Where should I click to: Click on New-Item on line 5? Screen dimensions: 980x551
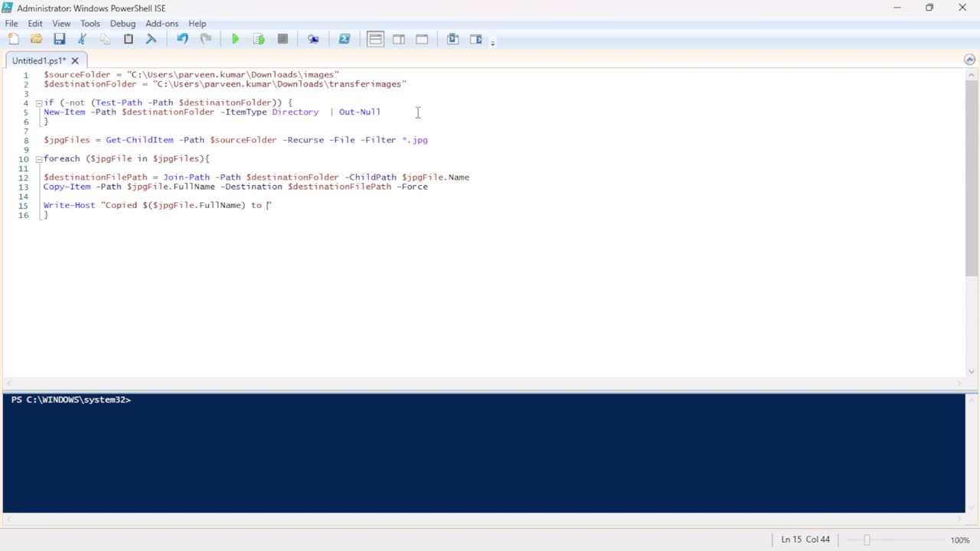64,112
